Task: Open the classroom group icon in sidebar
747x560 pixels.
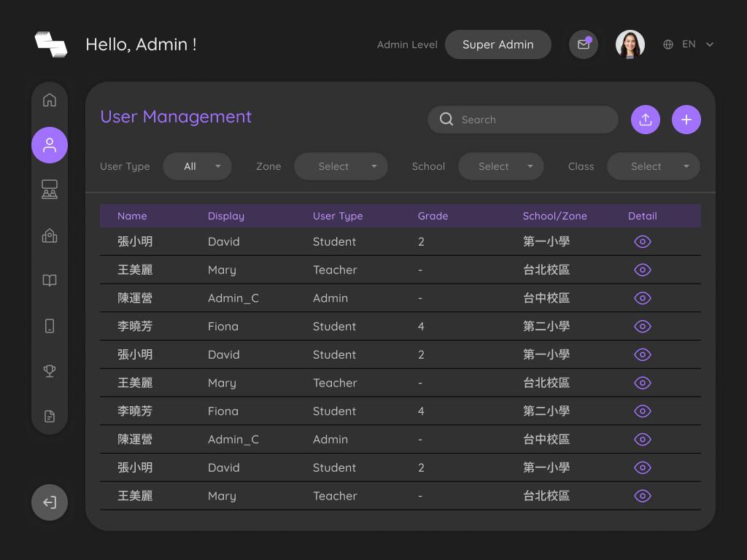Action: (50, 190)
